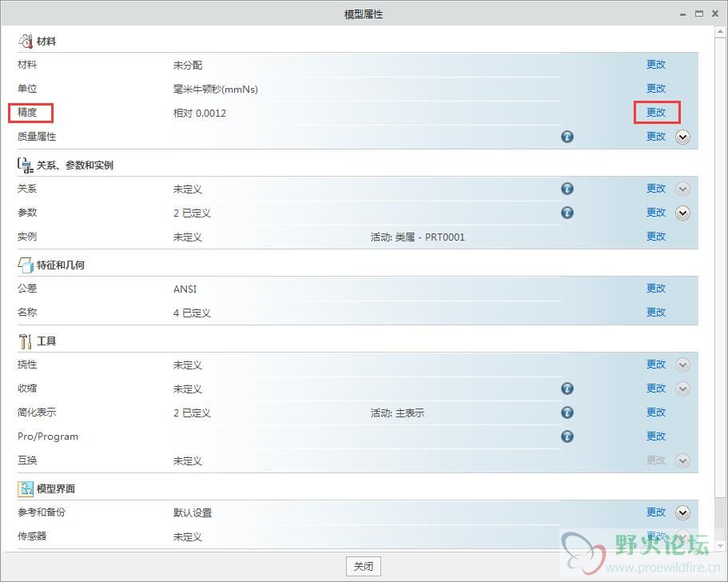The width and height of the screenshot is (728, 582).
Task: Click 更改 link for 收缩 row
Action: point(656,389)
